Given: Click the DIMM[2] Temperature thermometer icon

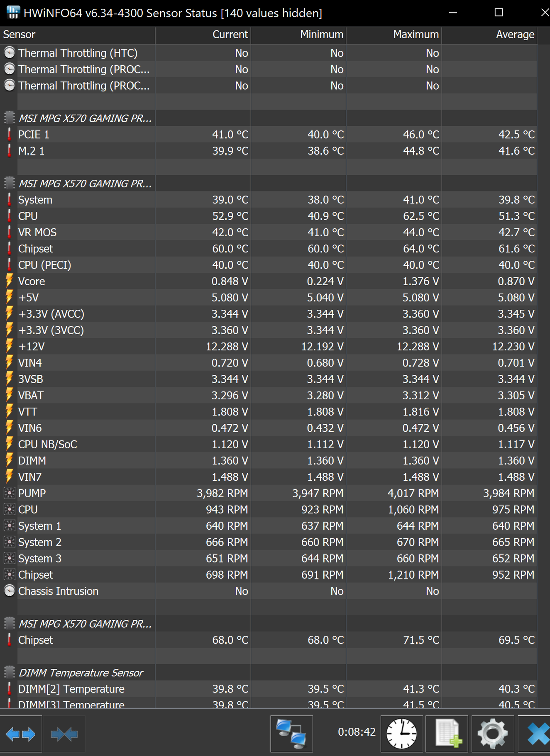Looking at the screenshot, I should 9,689.
